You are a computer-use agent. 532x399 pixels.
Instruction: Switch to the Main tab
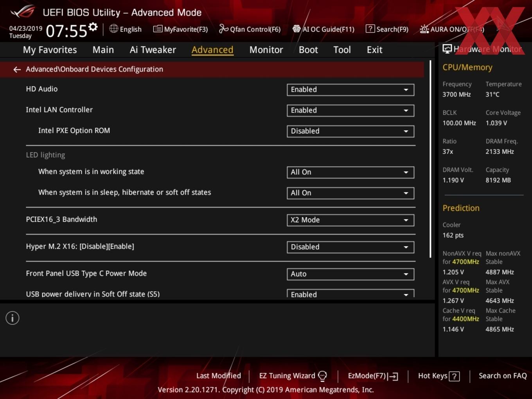(x=103, y=50)
